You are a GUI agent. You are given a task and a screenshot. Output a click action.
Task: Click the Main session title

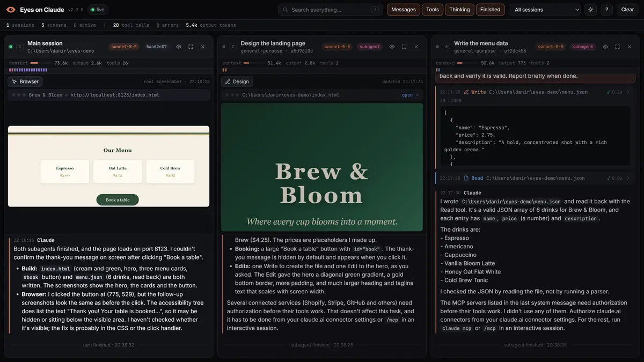point(45,43)
